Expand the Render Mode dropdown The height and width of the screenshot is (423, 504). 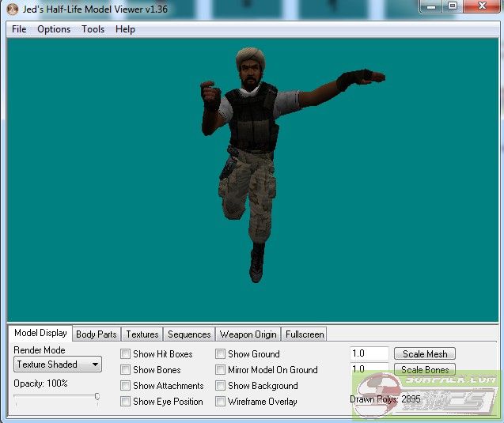pyautogui.click(x=58, y=364)
